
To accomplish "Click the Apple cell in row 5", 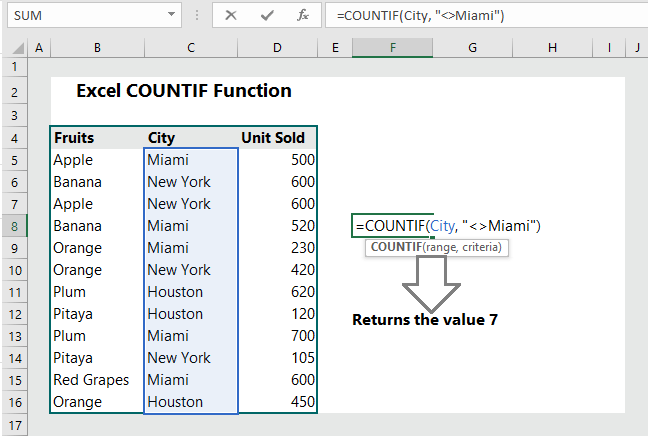I will pyautogui.click(x=97, y=160).
